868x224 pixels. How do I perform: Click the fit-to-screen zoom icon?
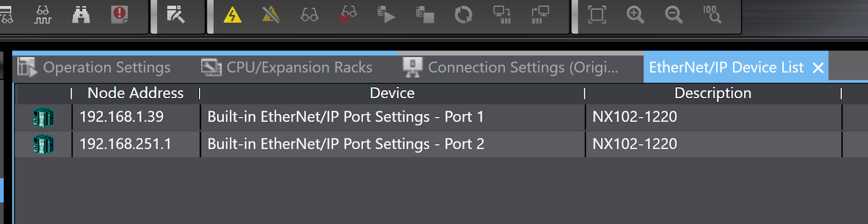[597, 15]
